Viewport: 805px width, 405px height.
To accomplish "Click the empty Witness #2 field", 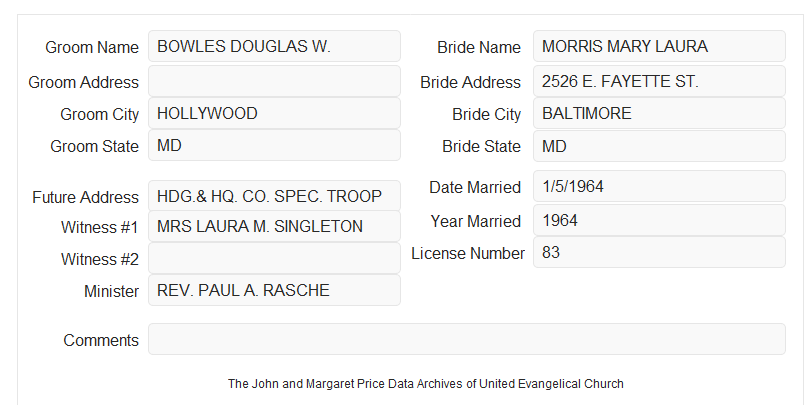I will tap(274, 258).
